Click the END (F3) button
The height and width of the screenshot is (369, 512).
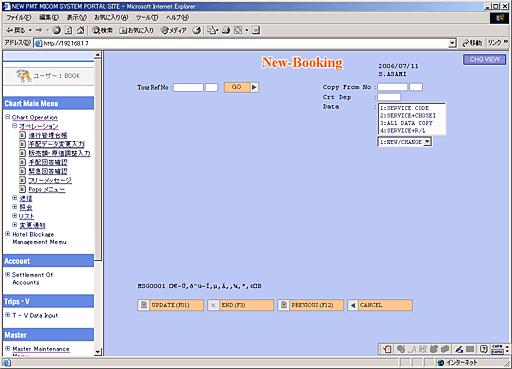point(240,305)
